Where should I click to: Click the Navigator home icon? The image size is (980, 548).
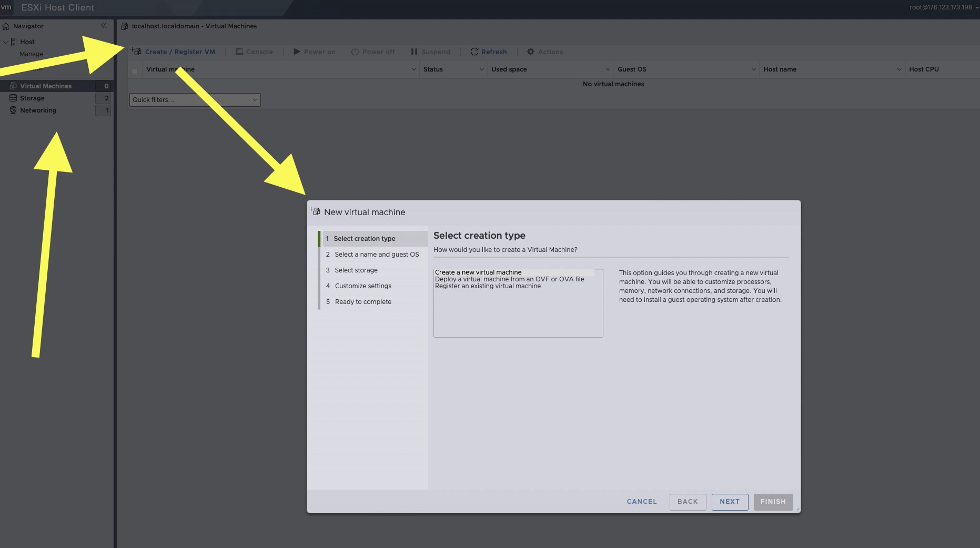click(6, 26)
